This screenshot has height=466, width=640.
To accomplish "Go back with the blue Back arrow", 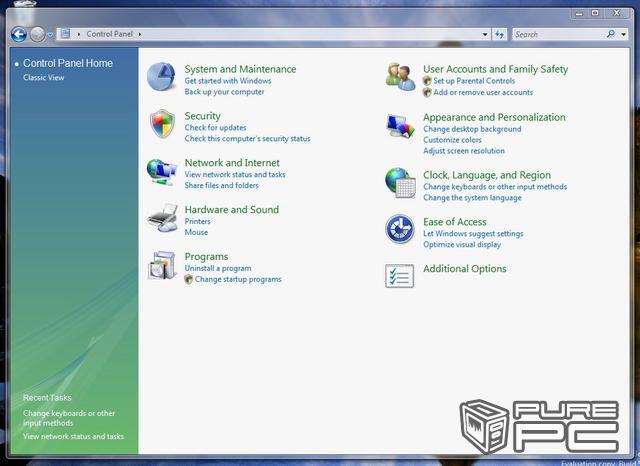I will (19, 35).
